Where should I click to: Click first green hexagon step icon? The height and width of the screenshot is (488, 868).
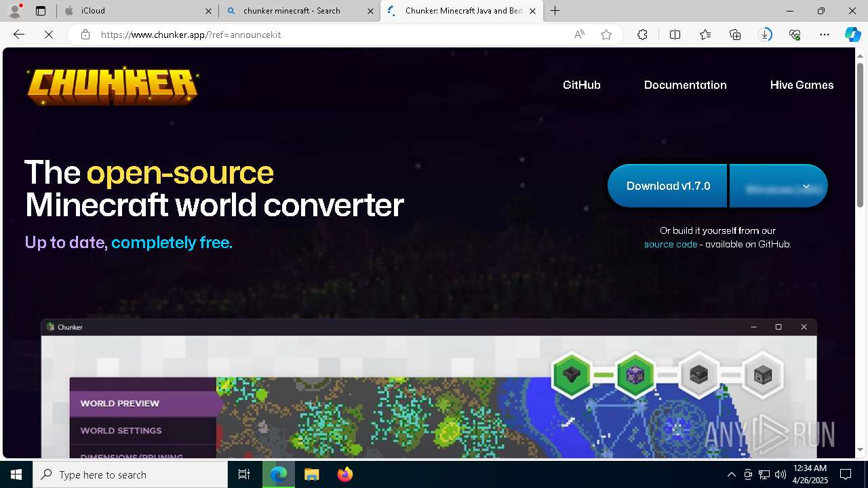572,374
